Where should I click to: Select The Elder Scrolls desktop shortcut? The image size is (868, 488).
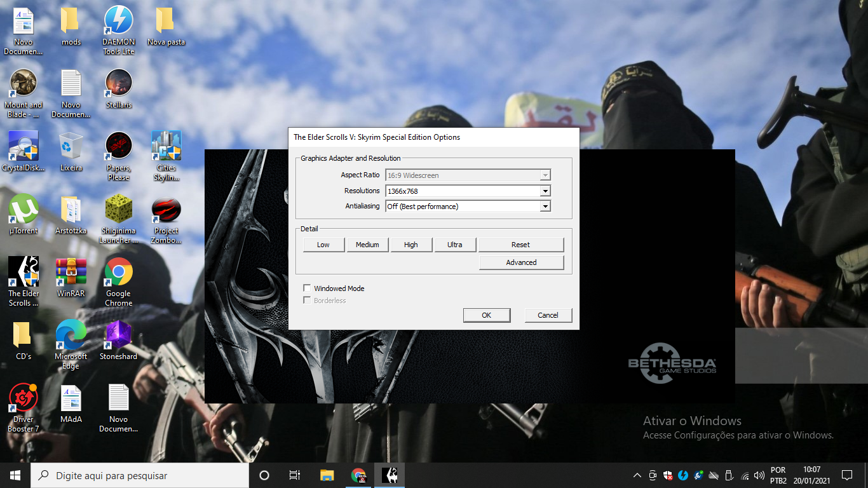[24, 282]
